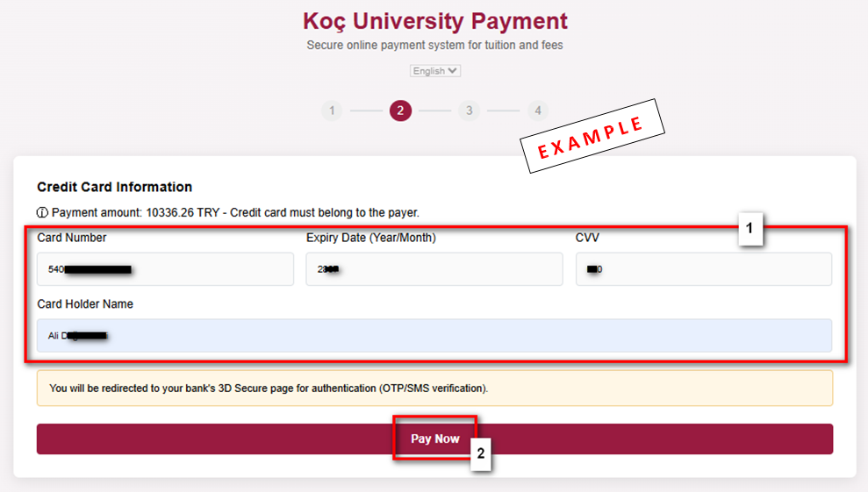Focus the CVV input box

[704, 269]
